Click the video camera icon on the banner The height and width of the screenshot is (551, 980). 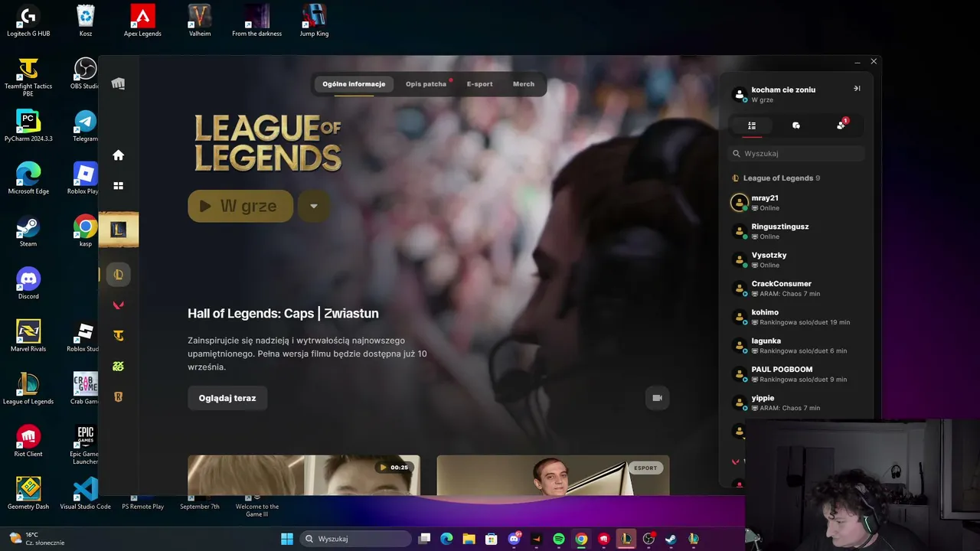coord(657,398)
